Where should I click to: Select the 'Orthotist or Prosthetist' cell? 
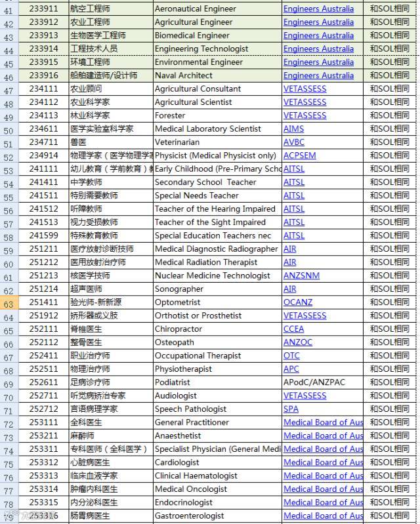click(x=217, y=316)
